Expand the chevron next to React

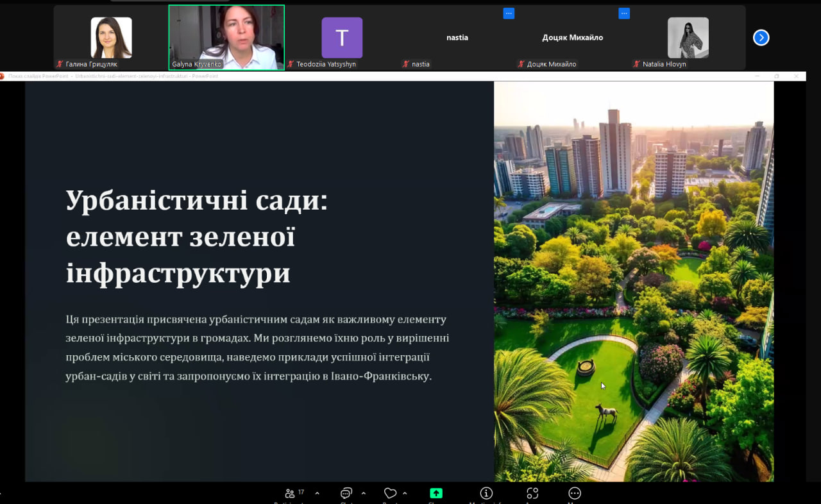(x=405, y=493)
